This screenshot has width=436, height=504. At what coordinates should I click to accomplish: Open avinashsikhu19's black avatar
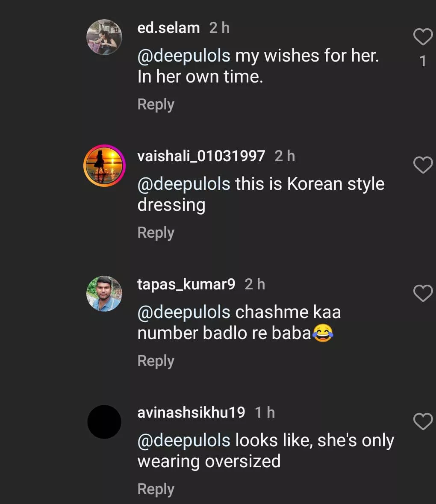[x=104, y=422]
